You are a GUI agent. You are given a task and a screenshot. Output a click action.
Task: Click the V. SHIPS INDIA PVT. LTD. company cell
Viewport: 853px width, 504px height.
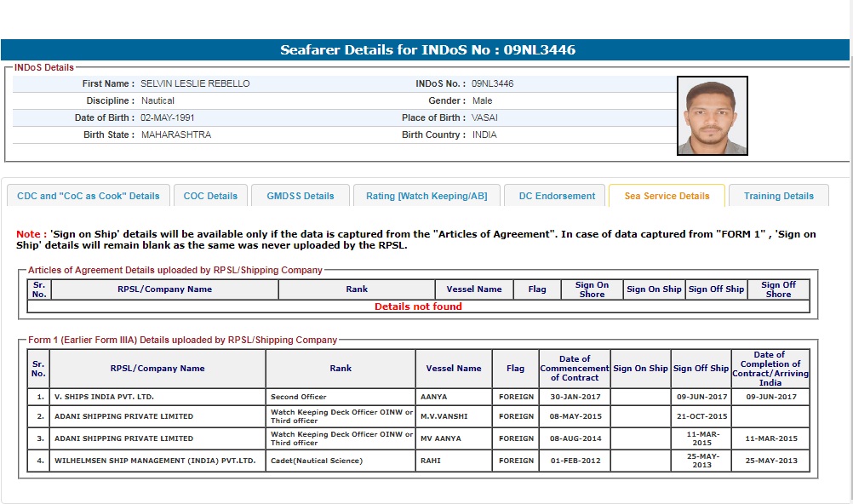coord(104,397)
